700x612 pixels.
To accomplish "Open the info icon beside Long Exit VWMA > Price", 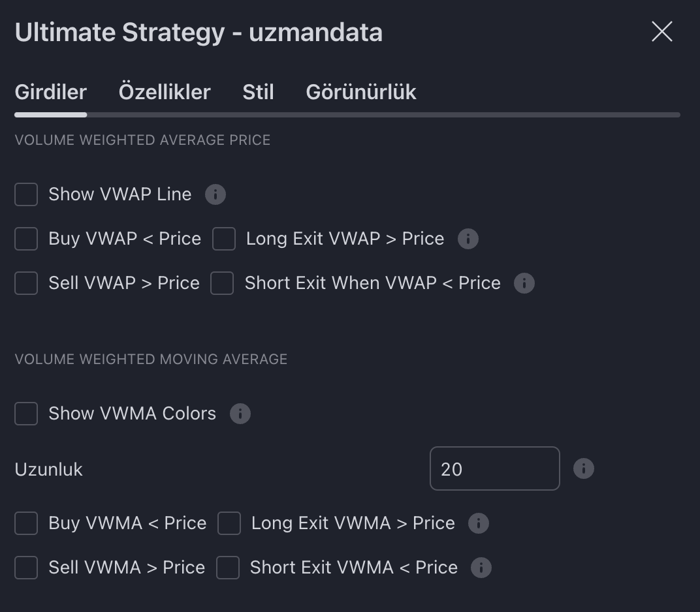I will point(477,523).
